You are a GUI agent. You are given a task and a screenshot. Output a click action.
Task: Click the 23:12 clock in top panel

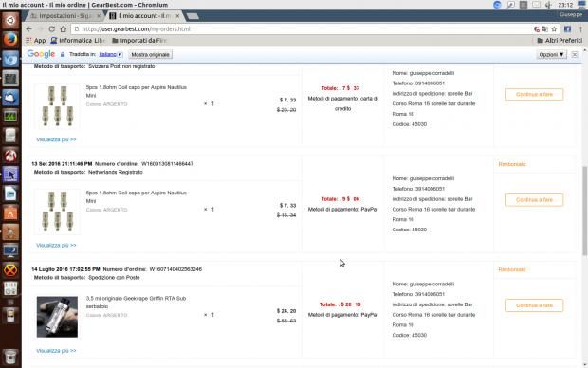565,5
